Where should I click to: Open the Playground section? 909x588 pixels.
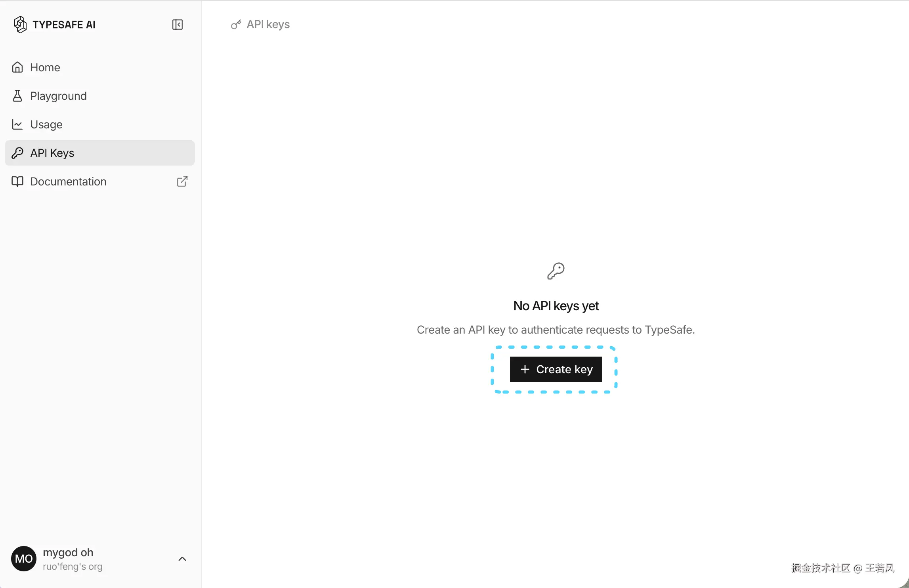pos(100,96)
